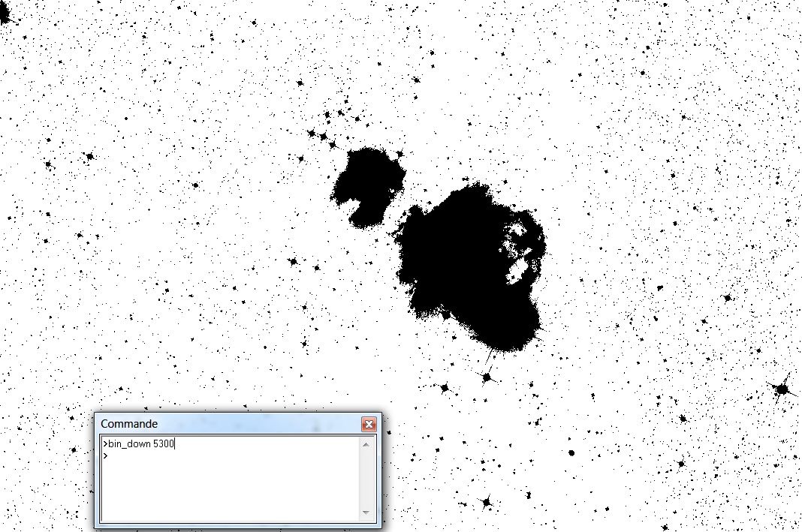Click the round star right of the Commande window

[x=571, y=453]
